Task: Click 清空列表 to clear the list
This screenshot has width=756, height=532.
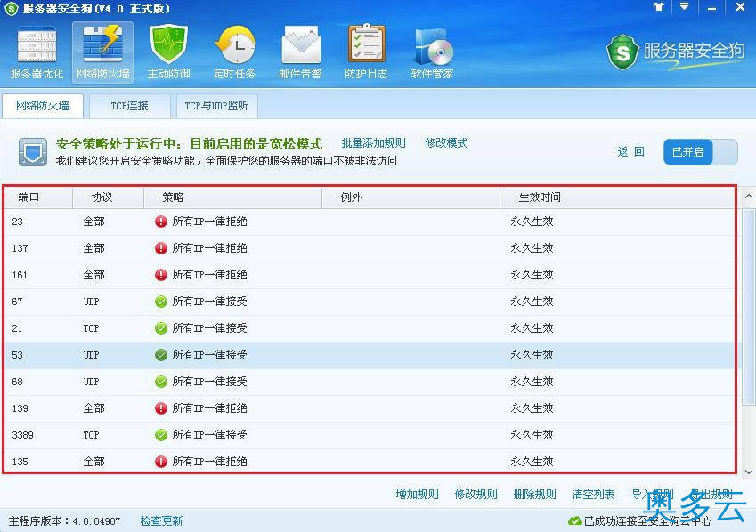Action: (594, 495)
